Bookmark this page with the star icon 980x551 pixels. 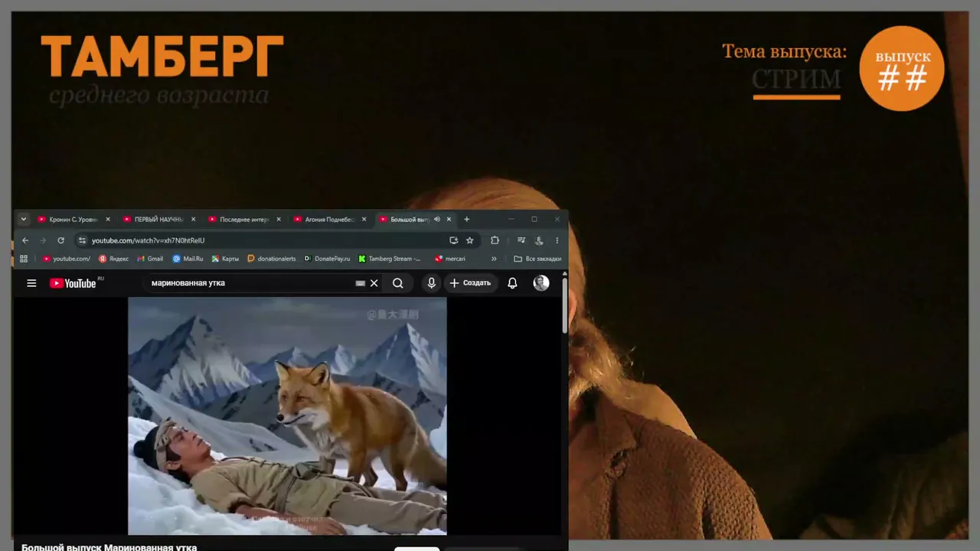pyautogui.click(x=470, y=240)
